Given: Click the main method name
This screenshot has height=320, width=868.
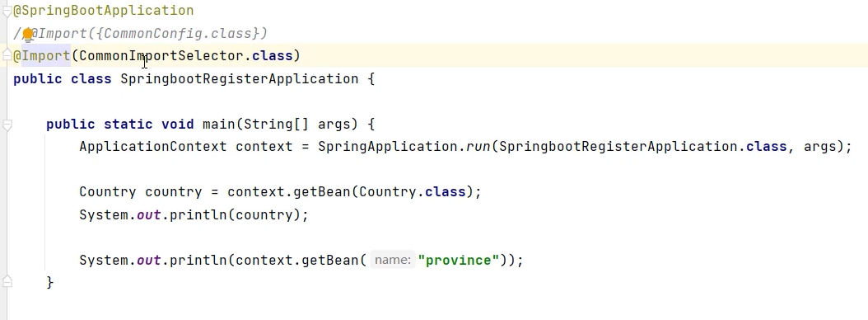Looking at the screenshot, I should 219,125.
